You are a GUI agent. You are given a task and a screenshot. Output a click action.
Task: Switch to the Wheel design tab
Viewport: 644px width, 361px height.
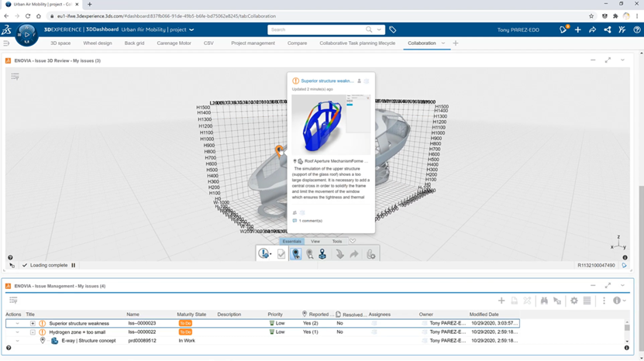point(98,43)
